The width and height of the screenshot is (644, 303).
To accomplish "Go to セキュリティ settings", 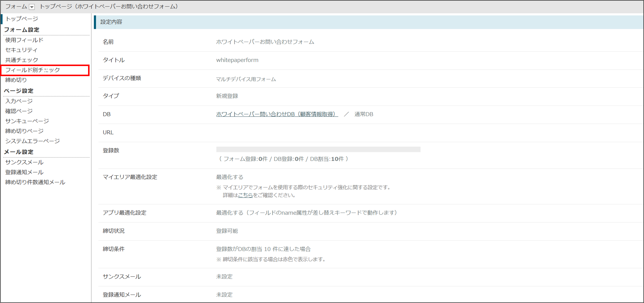I will click(21, 50).
